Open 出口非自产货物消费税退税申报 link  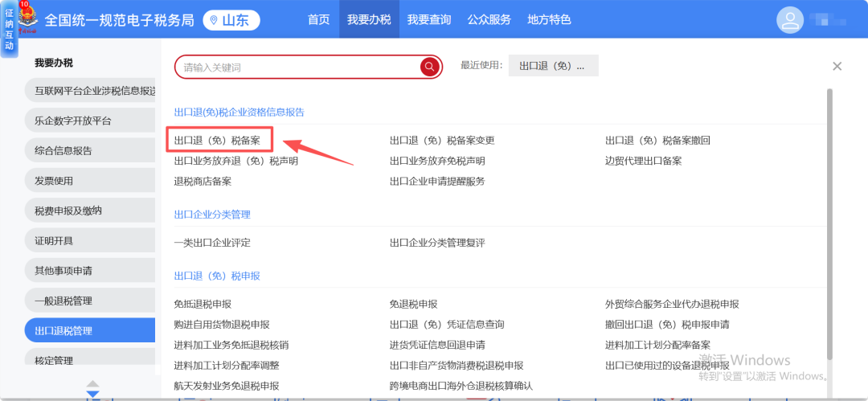click(x=457, y=365)
